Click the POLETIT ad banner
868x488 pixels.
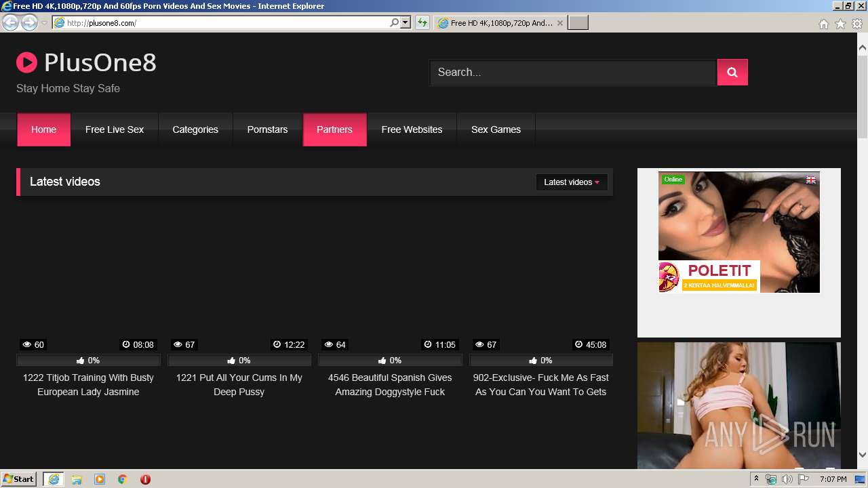709,277
